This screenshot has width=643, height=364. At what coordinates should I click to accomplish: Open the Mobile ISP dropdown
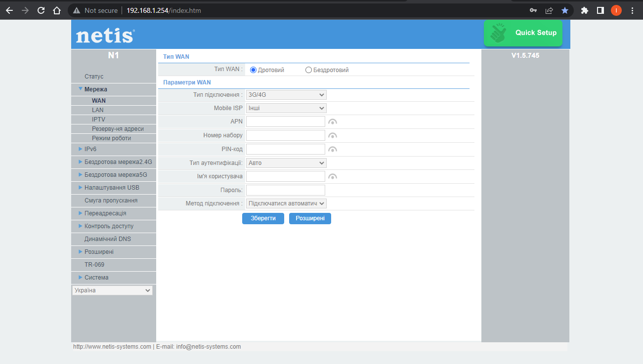click(x=286, y=108)
